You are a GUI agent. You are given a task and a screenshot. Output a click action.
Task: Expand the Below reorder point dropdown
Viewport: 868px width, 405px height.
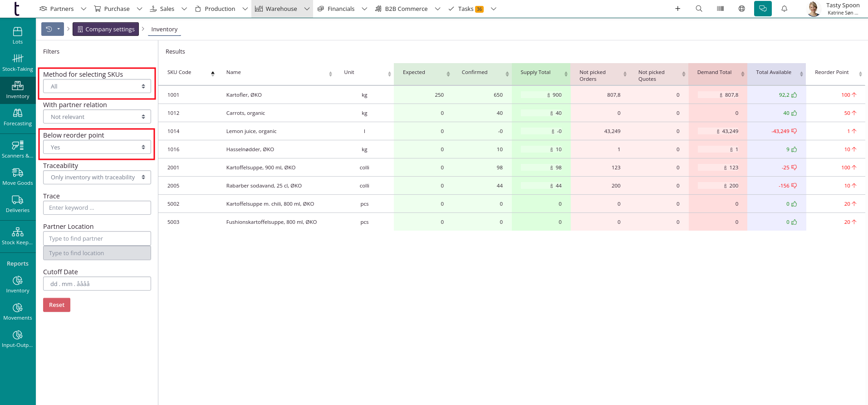pos(97,147)
